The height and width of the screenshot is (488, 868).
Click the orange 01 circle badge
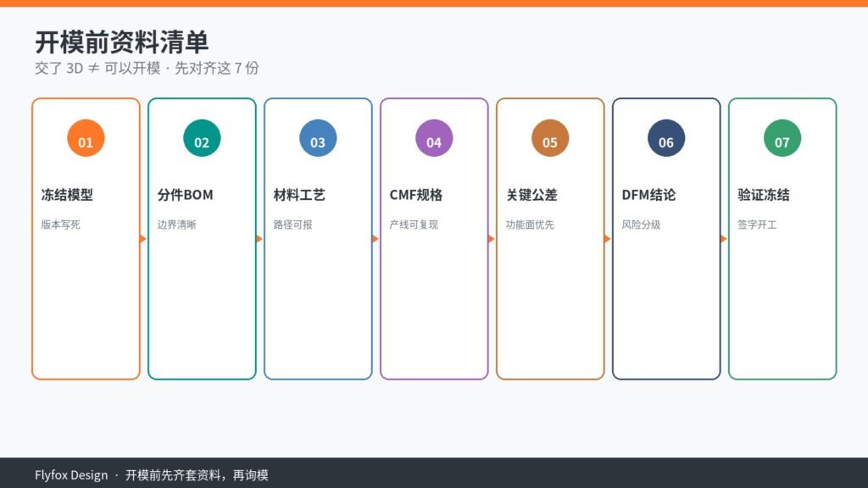click(x=86, y=138)
